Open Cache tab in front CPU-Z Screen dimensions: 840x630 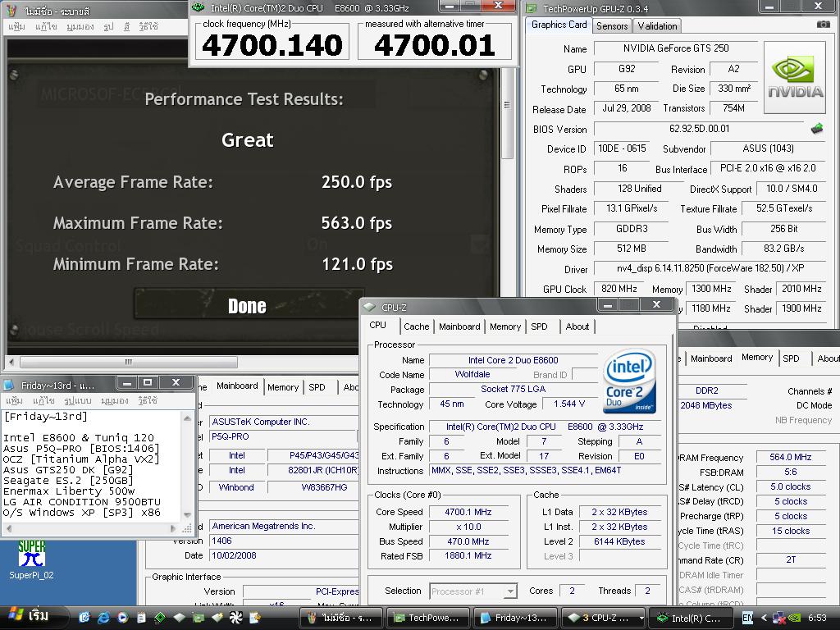pyautogui.click(x=416, y=326)
